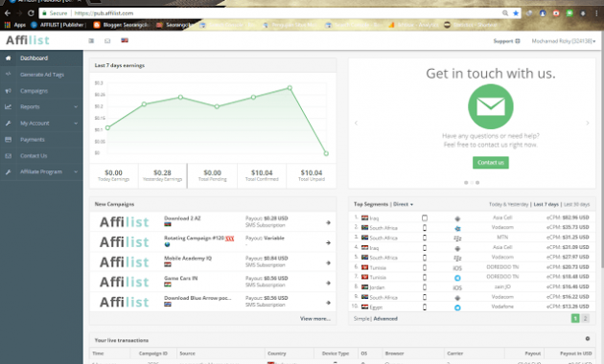Open arrow for Download Blue Arrow campaign
604x364 pixels.
point(328,303)
